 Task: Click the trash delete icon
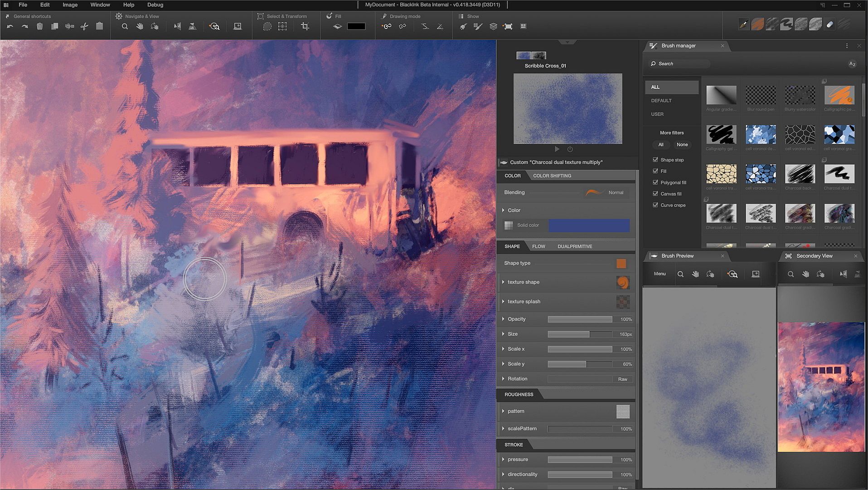pyautogui.click(x=40, y=27)
